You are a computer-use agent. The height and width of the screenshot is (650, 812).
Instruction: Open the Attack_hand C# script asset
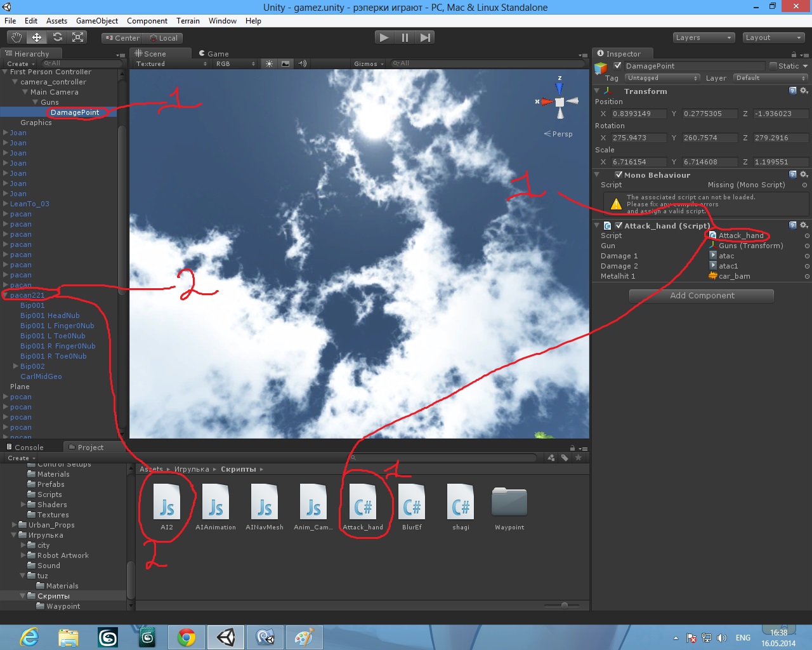pyautogui.click(x=363, y=506)
